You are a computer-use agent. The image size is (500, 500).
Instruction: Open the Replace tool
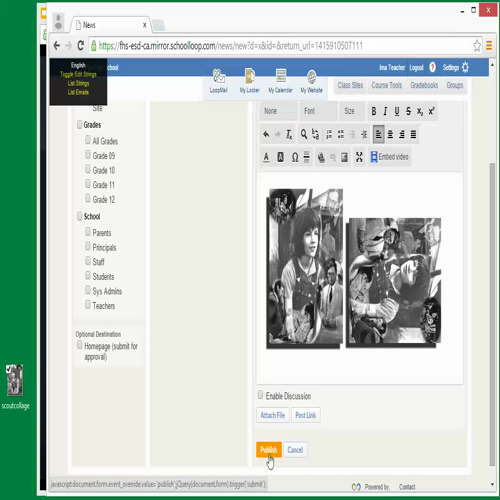(x=315, y=134)
